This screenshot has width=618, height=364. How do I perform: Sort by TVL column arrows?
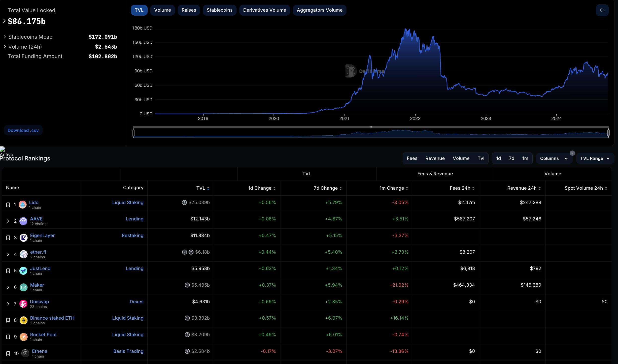click(x=208, y=188)
